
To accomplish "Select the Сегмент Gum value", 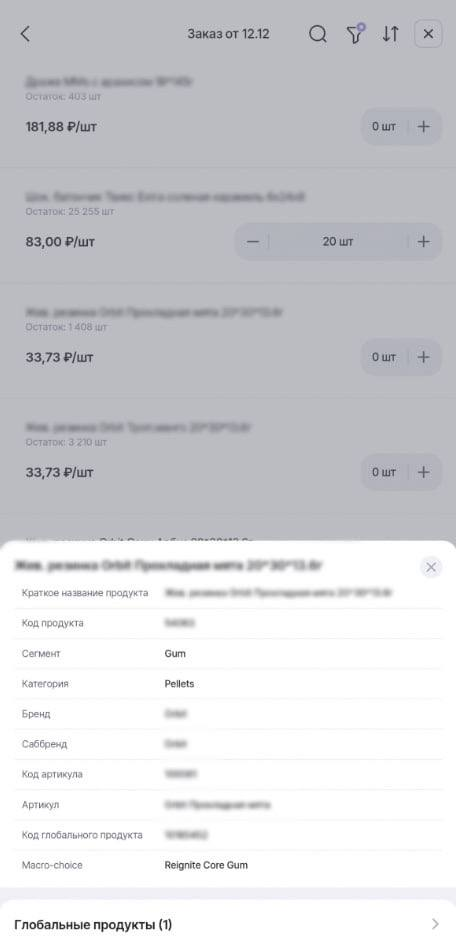I will [x=175, y=654].
